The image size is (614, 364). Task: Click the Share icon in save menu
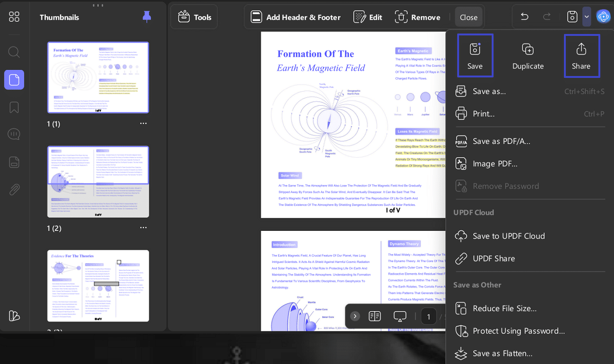click(x=581, y=56)
